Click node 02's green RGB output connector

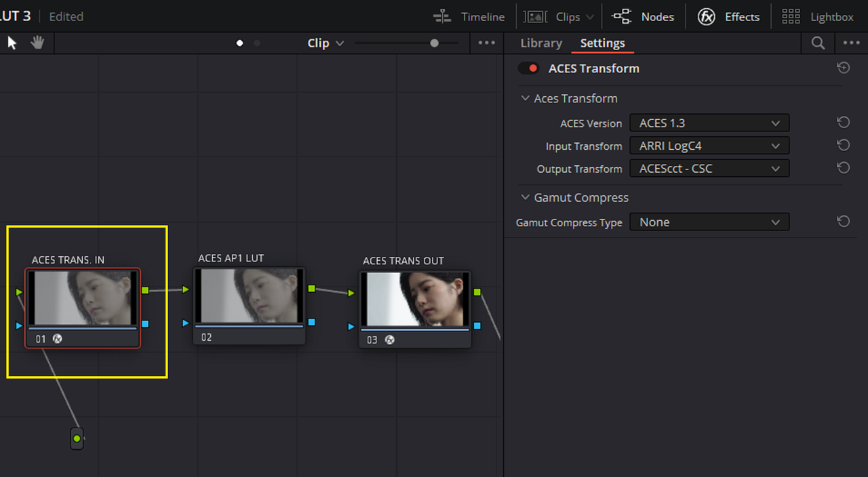(311, 288)
